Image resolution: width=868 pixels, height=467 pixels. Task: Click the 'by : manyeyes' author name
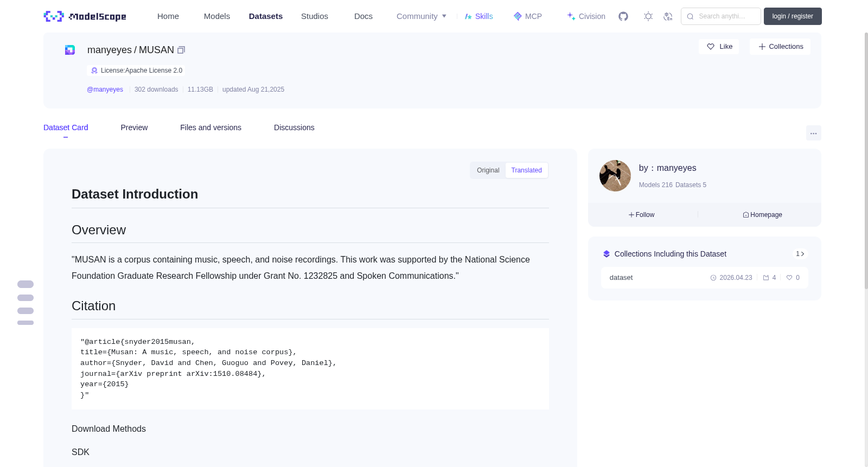(x=668, y=168)
